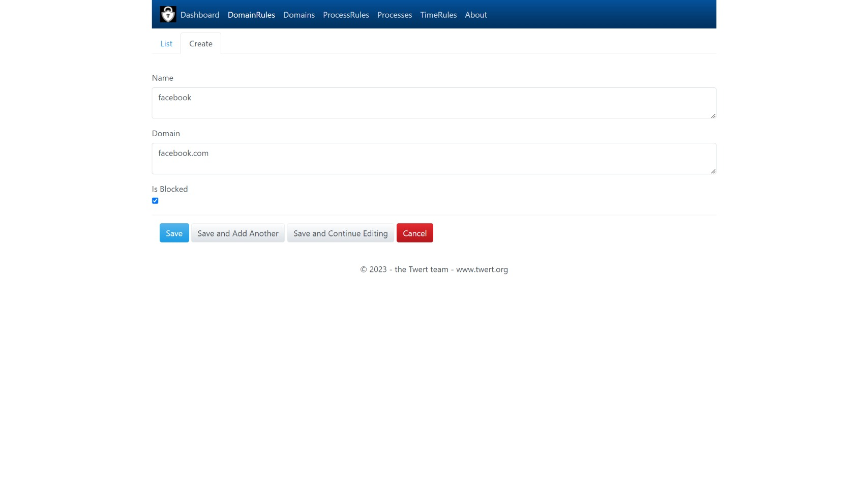Click Save and Add Another

(x=238, y=233)
